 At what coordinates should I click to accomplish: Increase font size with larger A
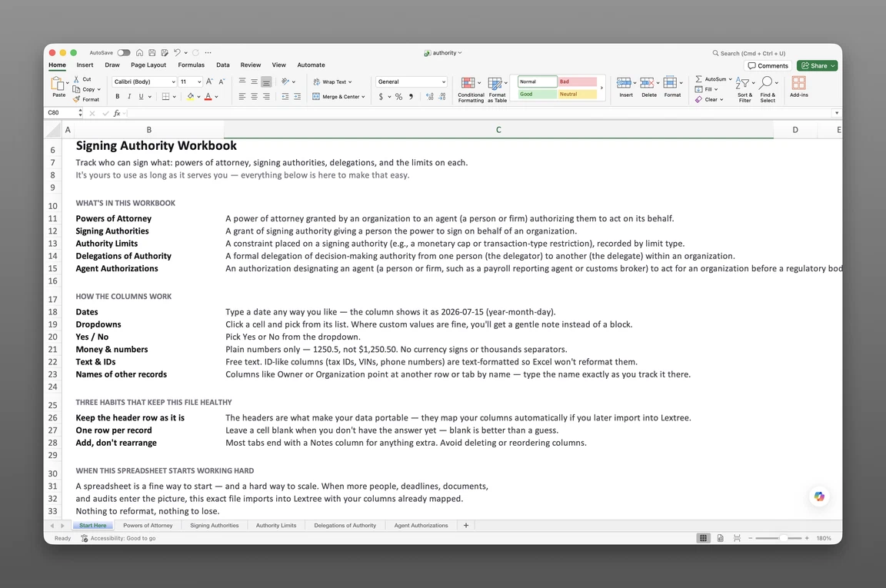[x=210, y=82]
